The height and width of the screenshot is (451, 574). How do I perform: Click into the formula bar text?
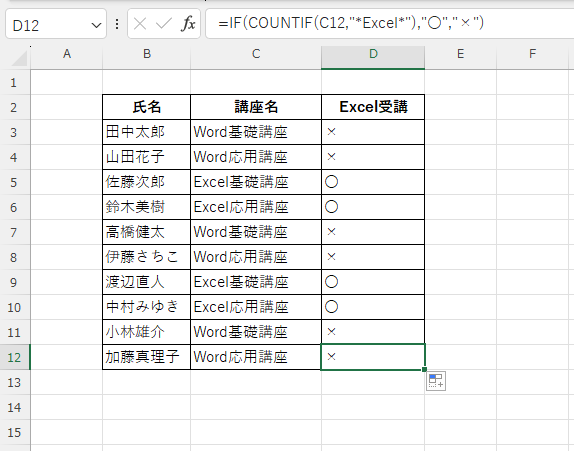pos(351,23)
